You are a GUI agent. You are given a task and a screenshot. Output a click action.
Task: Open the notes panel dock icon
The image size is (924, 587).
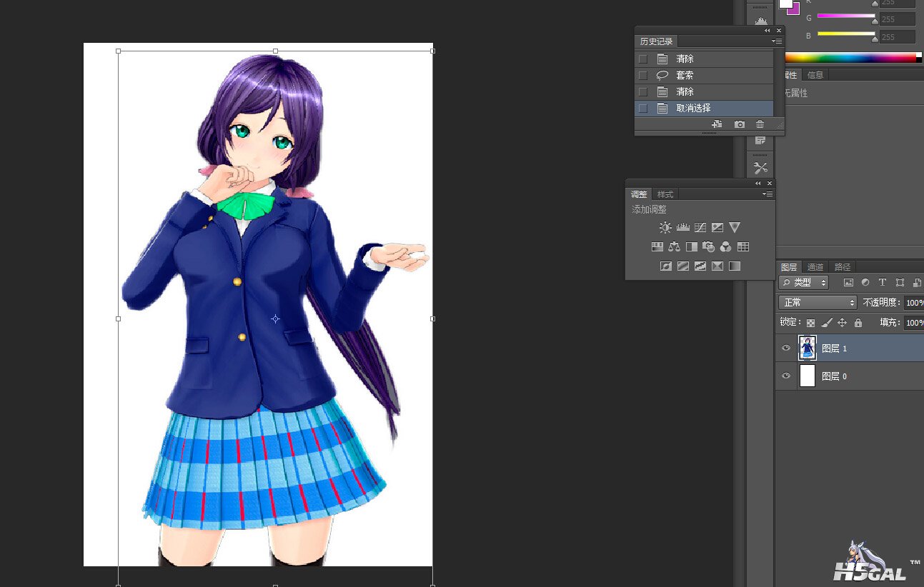coord(760,141)
